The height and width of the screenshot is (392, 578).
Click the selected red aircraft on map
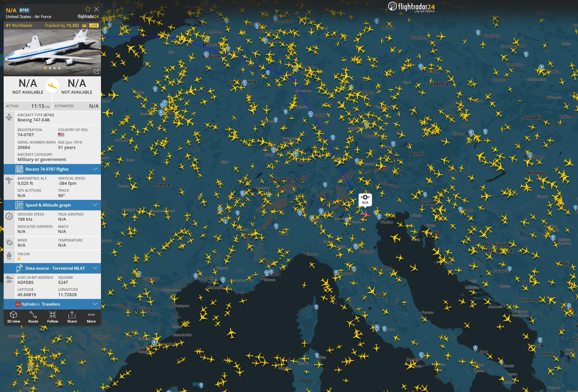click(365, 214)
